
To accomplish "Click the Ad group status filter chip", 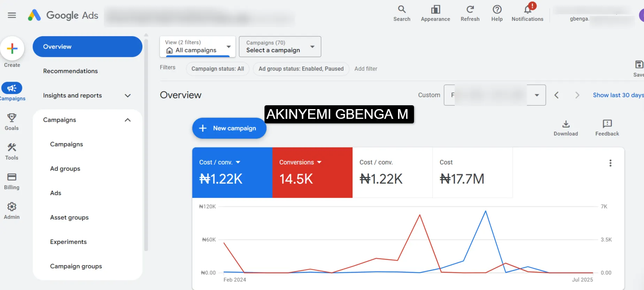I will [x=301, y=69].
